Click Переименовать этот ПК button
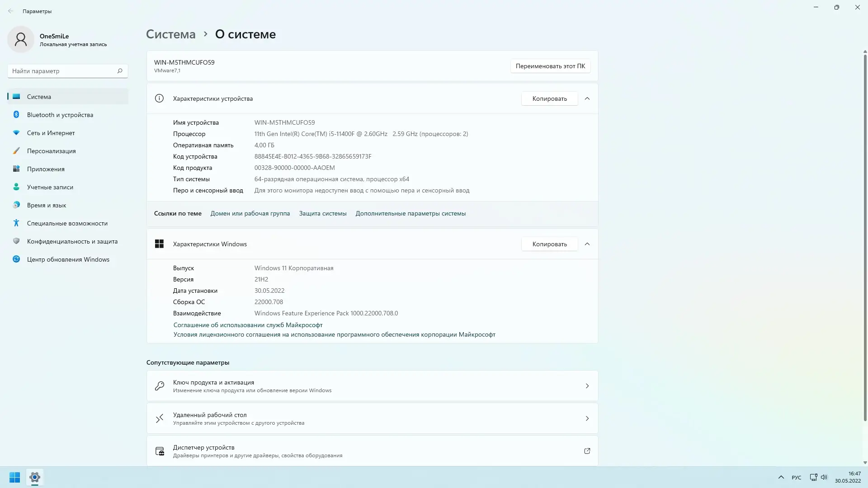868x488 pixels. coord(550,66)
